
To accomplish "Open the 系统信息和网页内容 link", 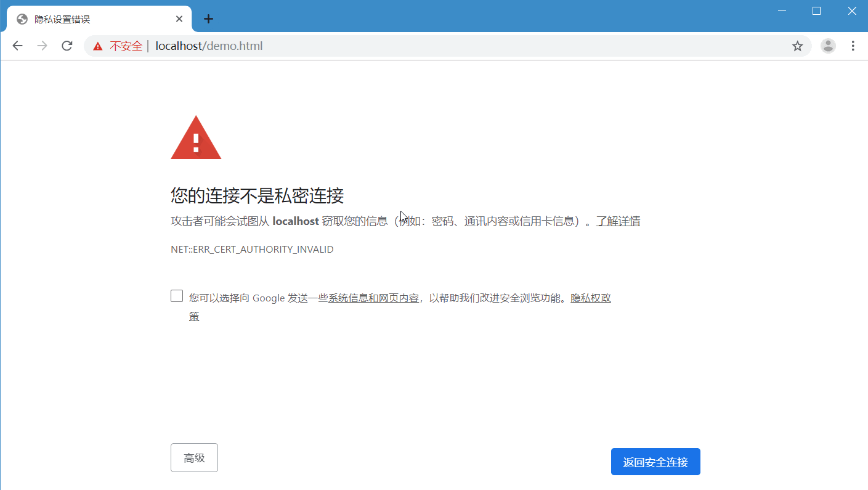I will pyautogui.click(x=373, y=298).
